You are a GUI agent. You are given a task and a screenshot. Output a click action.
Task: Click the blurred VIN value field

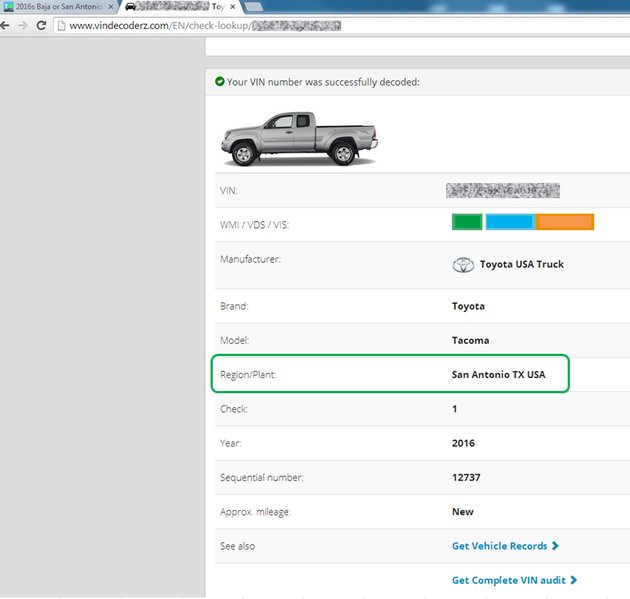click(x=503, y=190)
